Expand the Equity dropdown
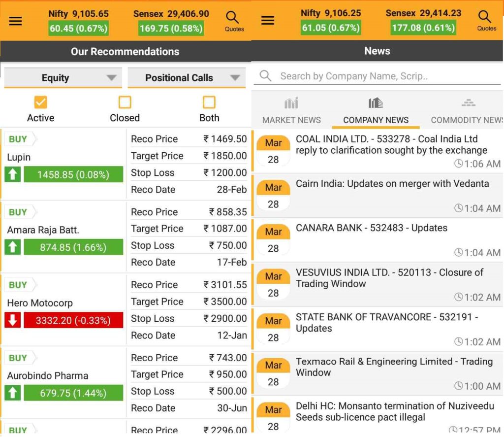 click(x=63, y=78)
